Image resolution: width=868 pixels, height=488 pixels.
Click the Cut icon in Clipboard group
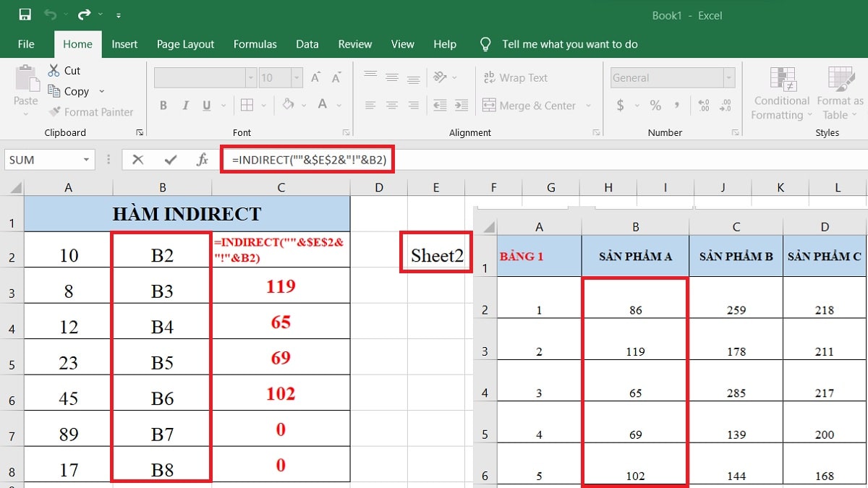point(55,70)
